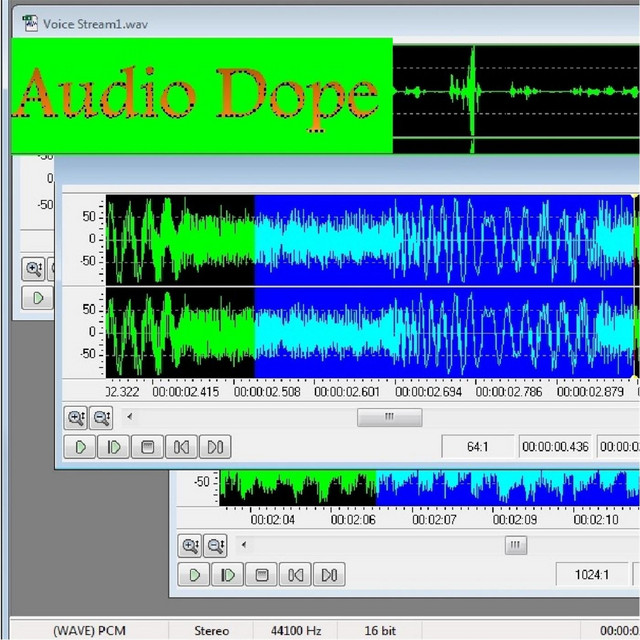Click Go to End in the 1024:1 window
Screen dimensions: 640x640
coord(329,575)
